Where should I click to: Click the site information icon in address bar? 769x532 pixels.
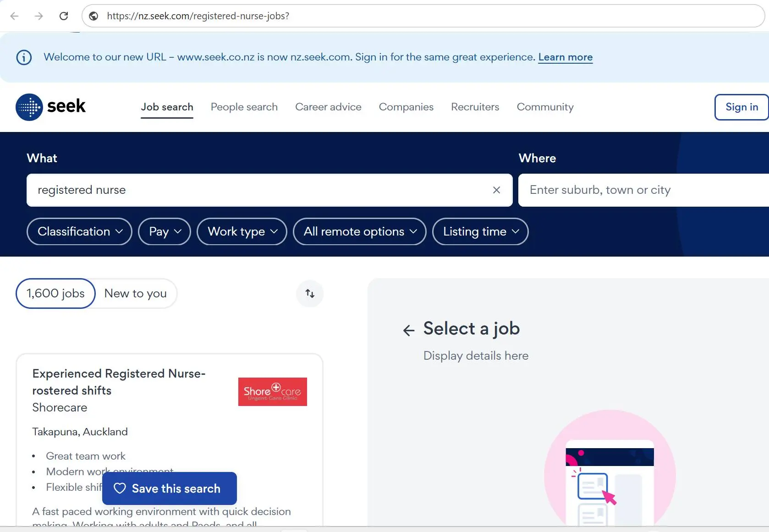[93, 16]
